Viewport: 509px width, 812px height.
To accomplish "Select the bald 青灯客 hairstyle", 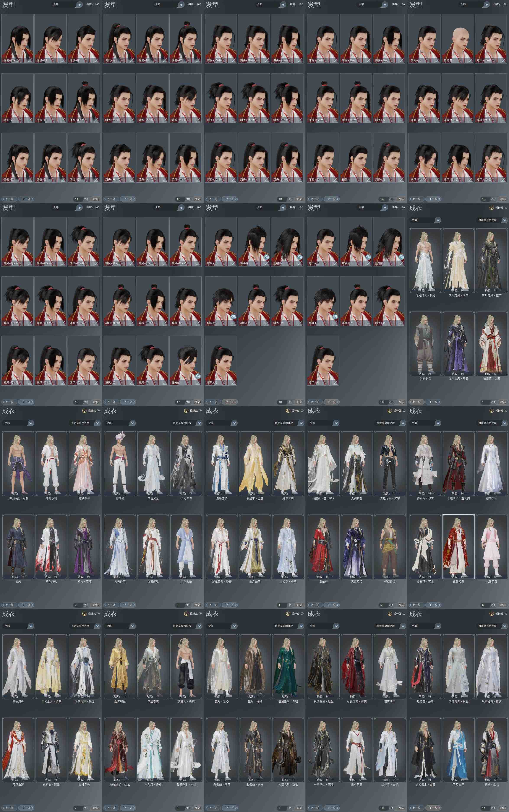I will [x=458, y=39].
